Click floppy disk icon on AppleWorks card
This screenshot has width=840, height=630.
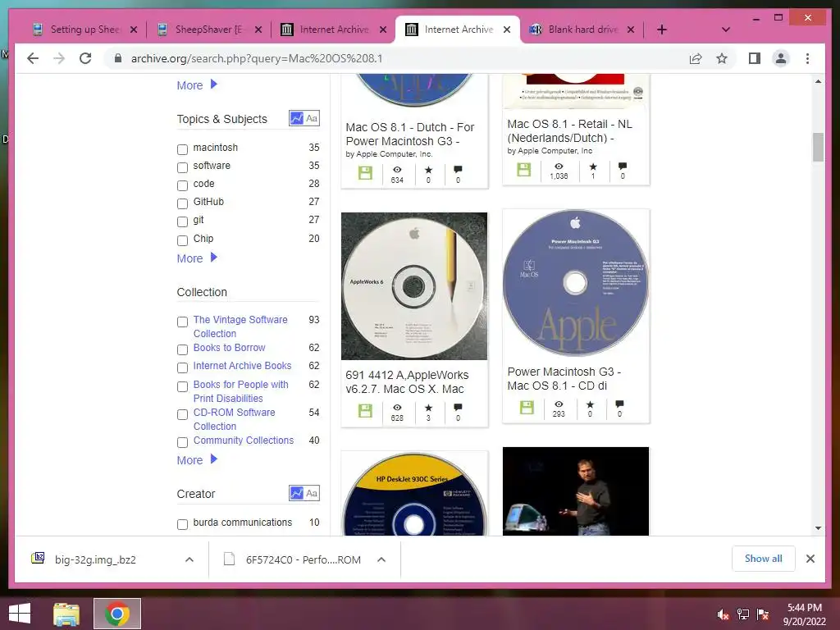coord(365,411)
